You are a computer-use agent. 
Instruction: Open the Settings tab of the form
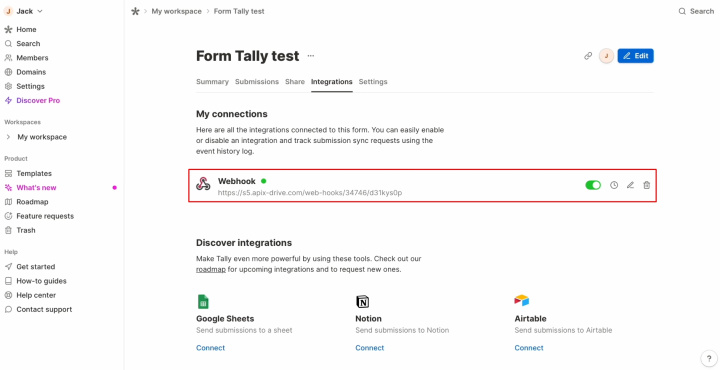[x=373, y=82]
